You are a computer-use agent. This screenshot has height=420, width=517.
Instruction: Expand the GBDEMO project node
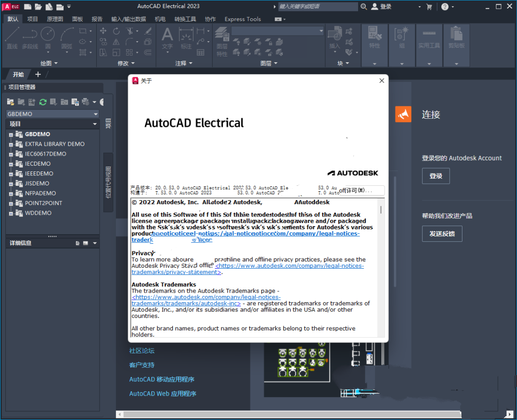(x=11, y=135)
